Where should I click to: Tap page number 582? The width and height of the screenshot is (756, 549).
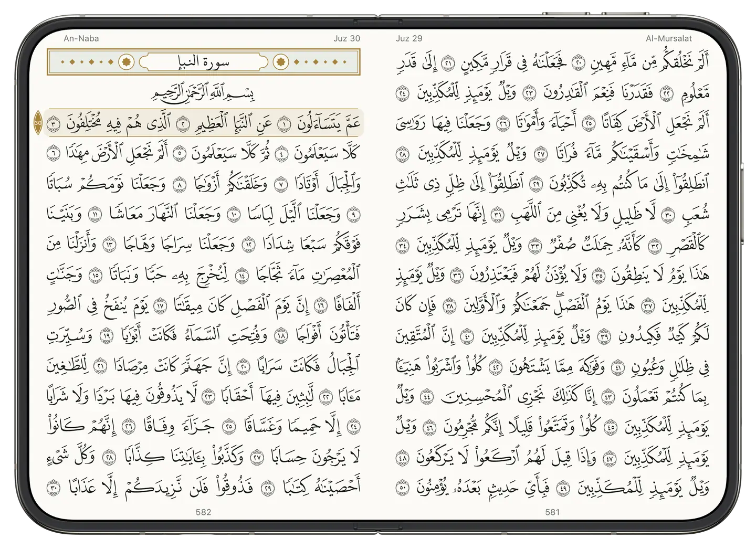tap(203, 512)
